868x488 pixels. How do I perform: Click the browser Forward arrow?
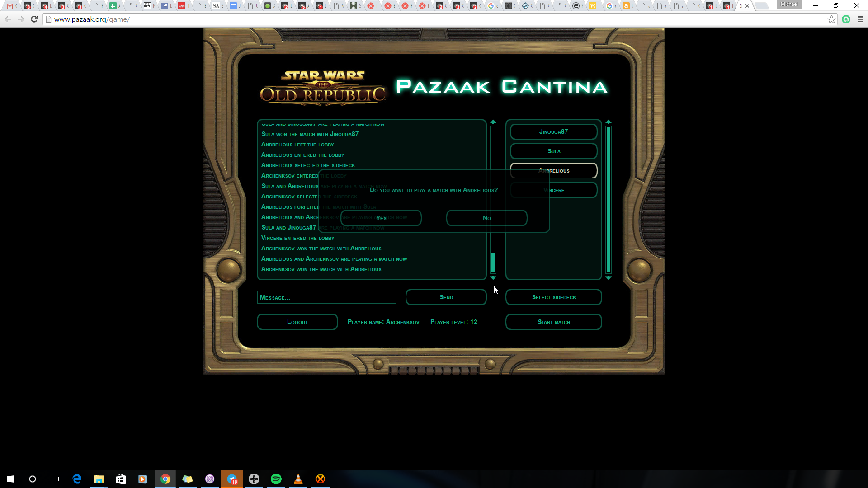21,19
